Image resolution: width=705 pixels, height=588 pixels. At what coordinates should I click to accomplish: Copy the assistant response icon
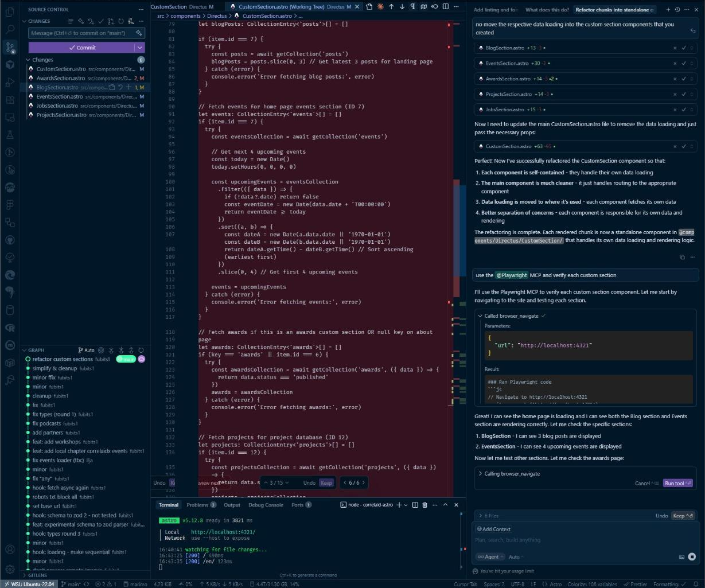tap(682, 257)
